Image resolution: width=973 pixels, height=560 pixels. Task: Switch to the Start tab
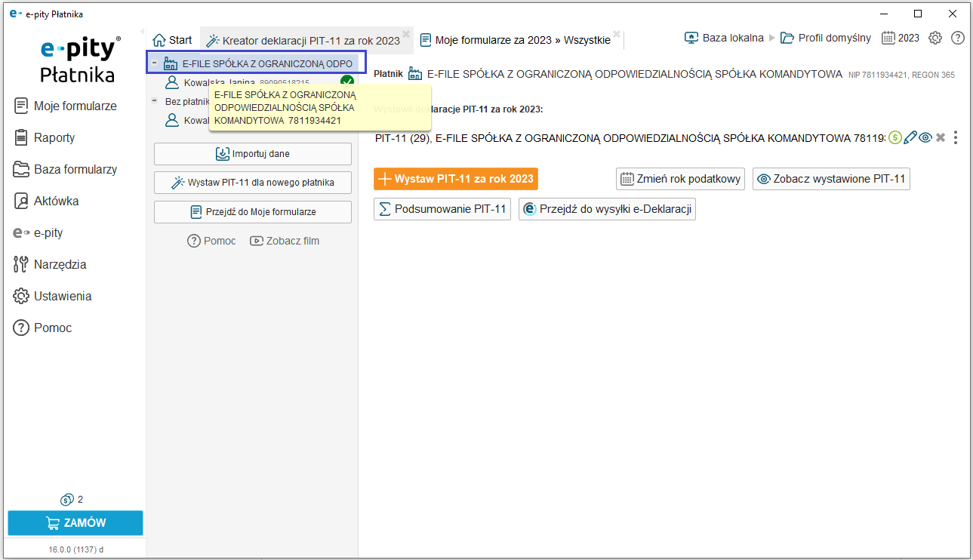(172, 40)
